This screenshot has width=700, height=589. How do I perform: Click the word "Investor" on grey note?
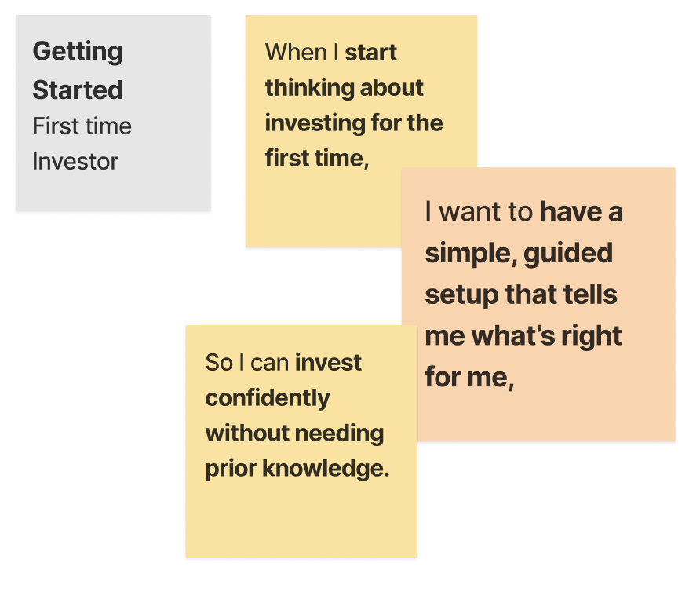75,162
